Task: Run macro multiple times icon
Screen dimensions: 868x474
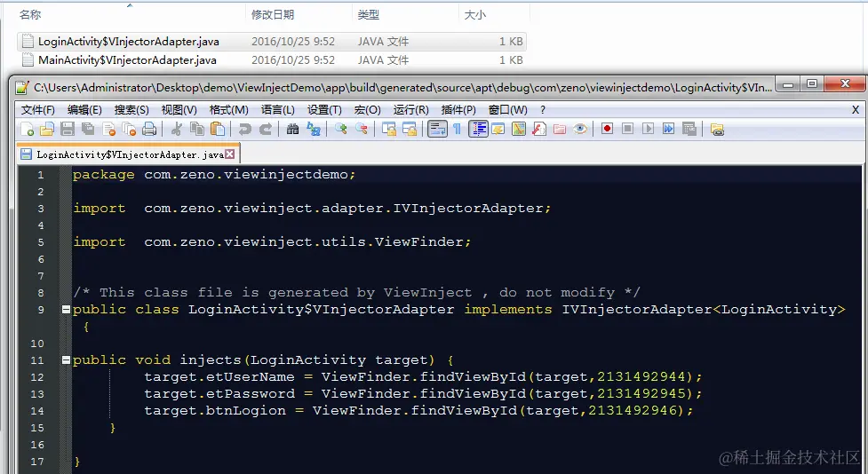Action: coord(669,130)
